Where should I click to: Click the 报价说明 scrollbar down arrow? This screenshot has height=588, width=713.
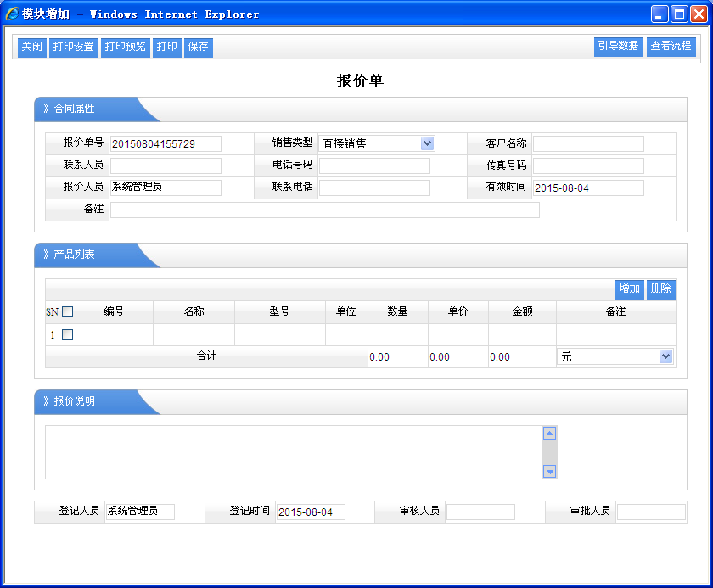549,472
